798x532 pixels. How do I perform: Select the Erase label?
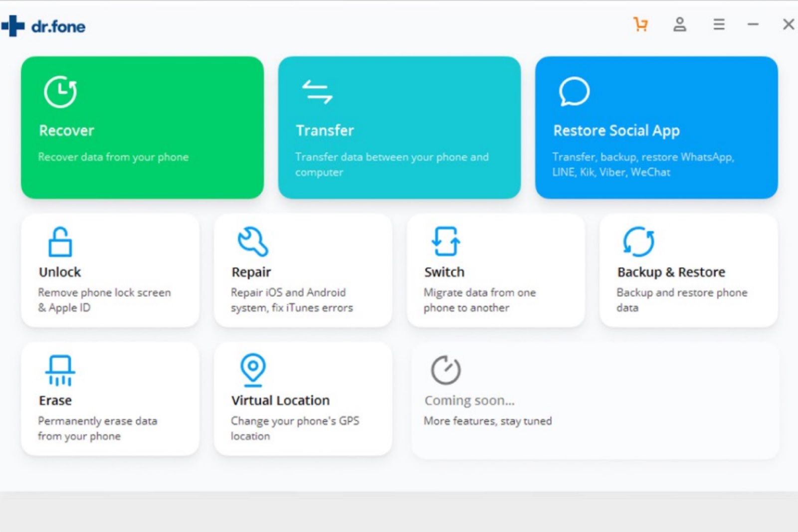point(55,401)
